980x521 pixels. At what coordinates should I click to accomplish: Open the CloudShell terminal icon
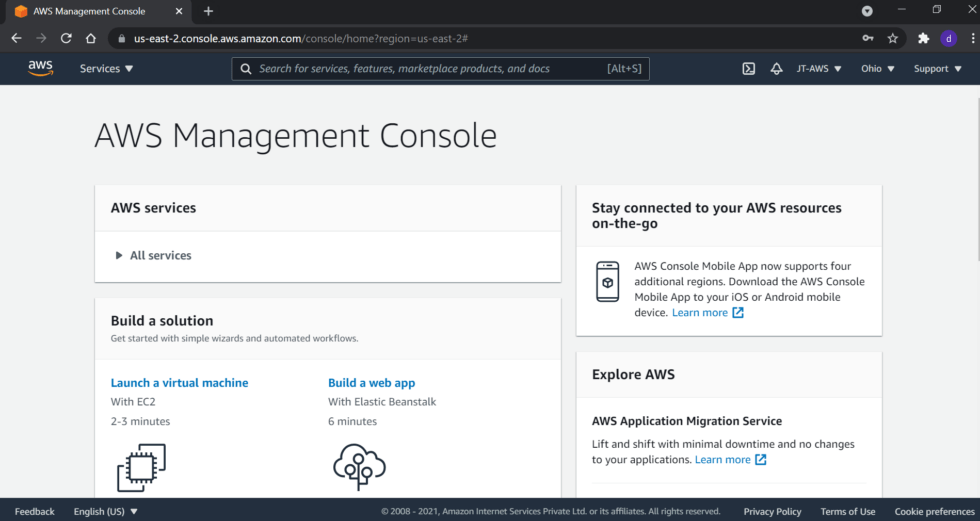pos(748,69)
